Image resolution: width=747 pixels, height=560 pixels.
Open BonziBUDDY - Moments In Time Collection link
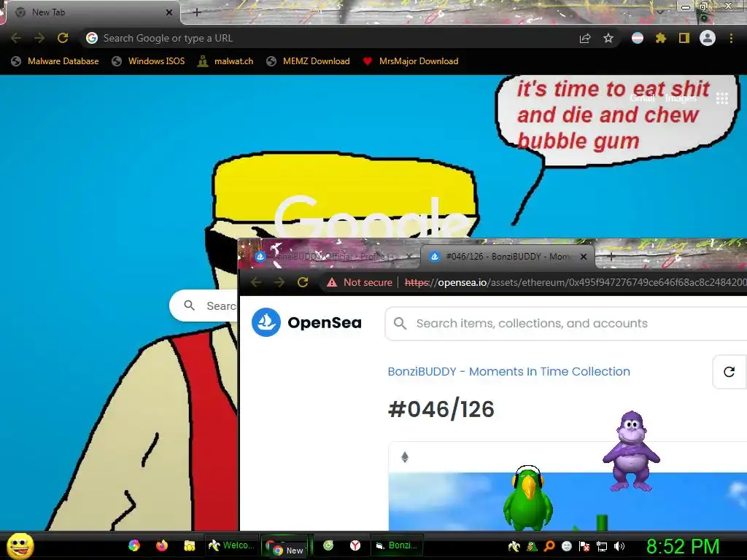click(x=508, y=371)
